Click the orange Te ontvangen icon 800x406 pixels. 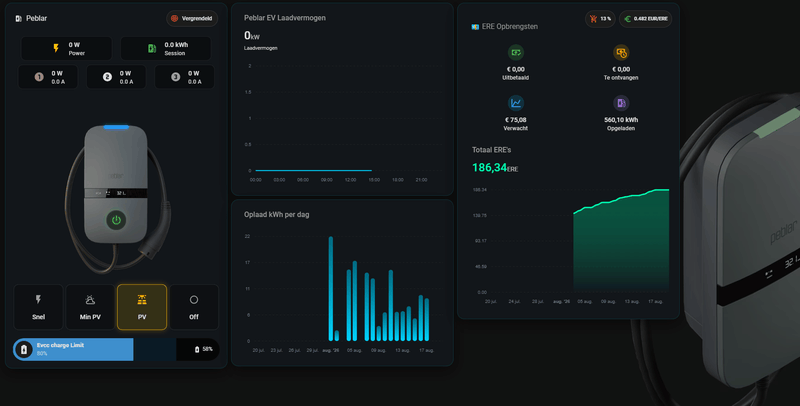click(x=621, y=53)
